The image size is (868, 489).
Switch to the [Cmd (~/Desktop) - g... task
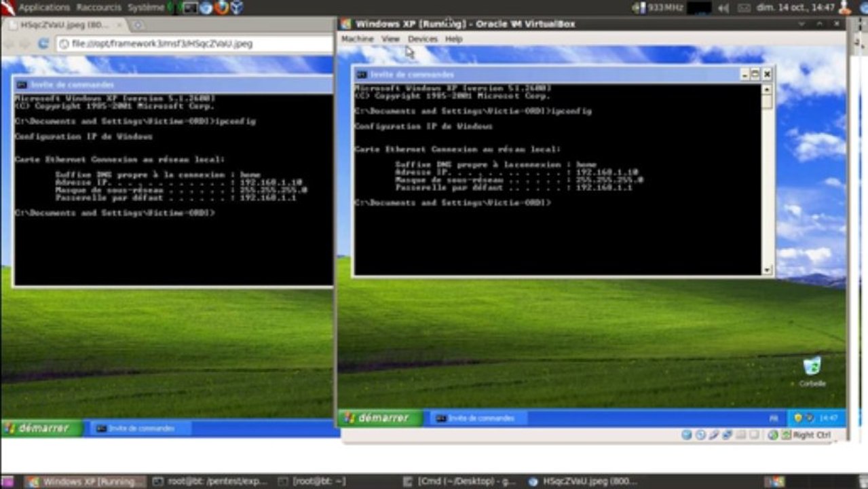(461, 482)
